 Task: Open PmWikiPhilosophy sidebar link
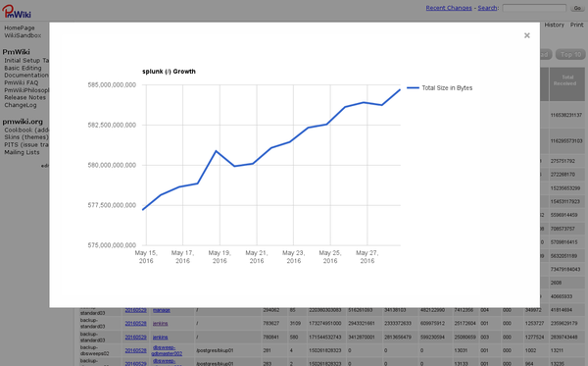coord(26,90)
